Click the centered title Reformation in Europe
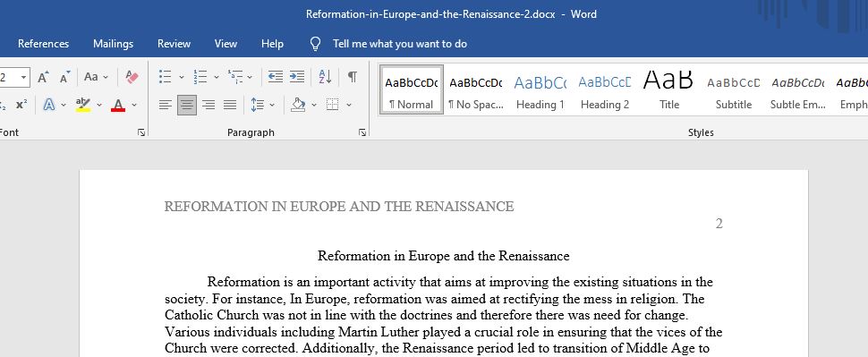Viewport: 868px width, 357px height. click(444, 256)
